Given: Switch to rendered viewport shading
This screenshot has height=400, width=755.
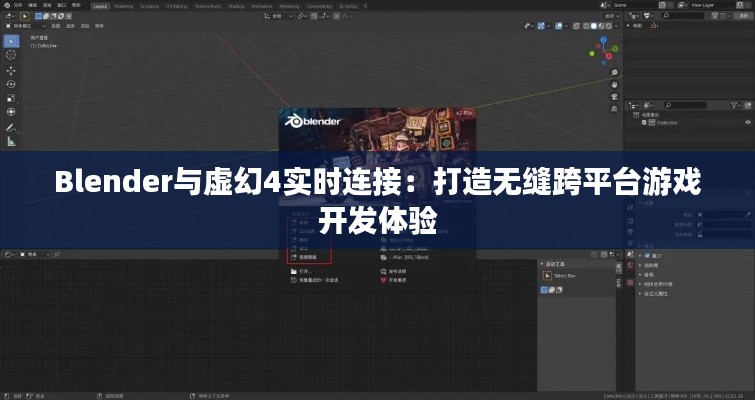Looking at the screenshot, I should click(609, 26).
